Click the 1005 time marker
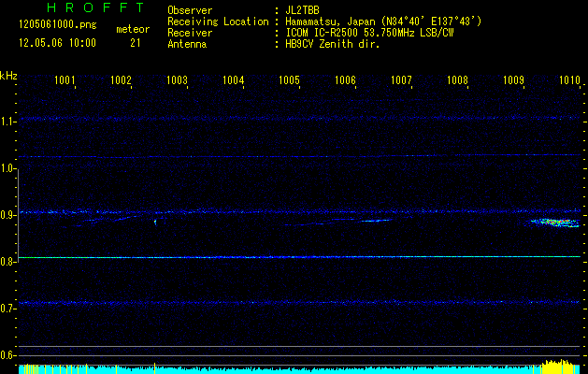The image size is (588, 374). pos(289,81)
